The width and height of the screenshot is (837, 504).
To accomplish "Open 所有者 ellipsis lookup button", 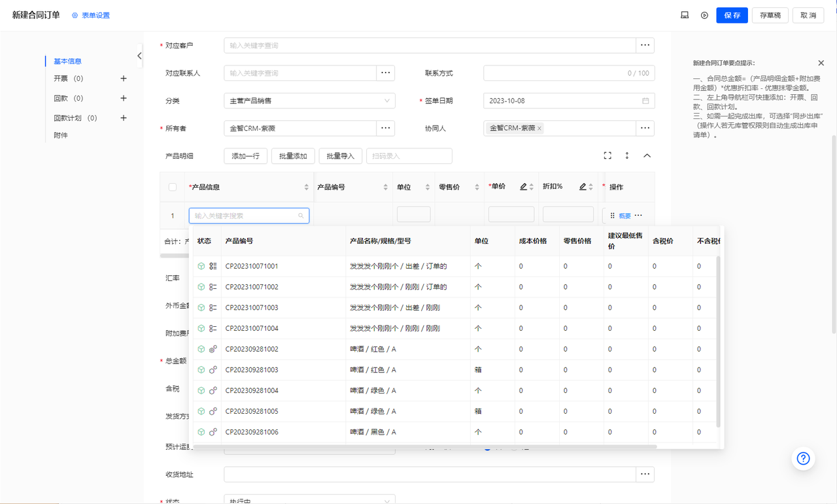I will (x=386, y=128).
